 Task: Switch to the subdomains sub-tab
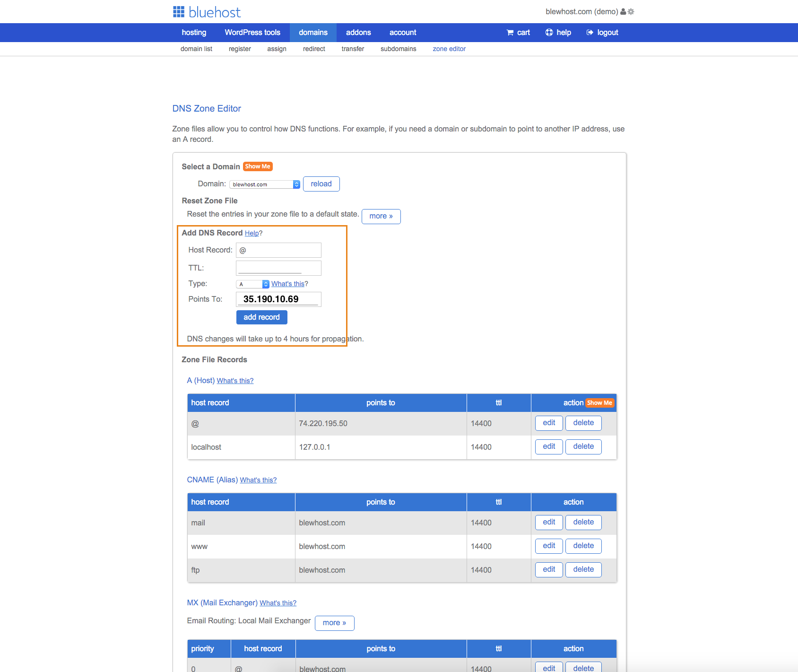click(398, 49)
